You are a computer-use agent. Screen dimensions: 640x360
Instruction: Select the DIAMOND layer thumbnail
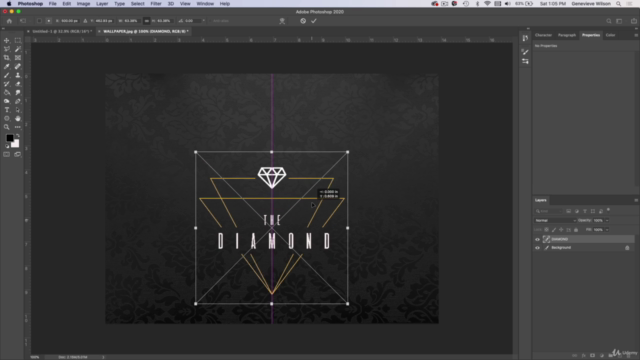pos(547,240)
